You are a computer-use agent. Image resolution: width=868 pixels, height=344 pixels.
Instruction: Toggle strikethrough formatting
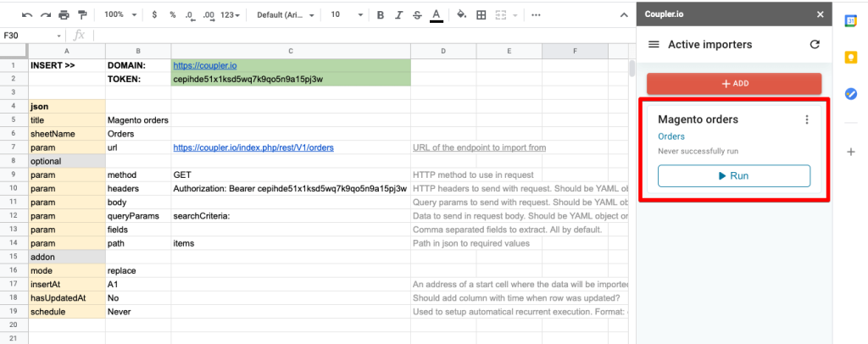[x=417, y=15]
